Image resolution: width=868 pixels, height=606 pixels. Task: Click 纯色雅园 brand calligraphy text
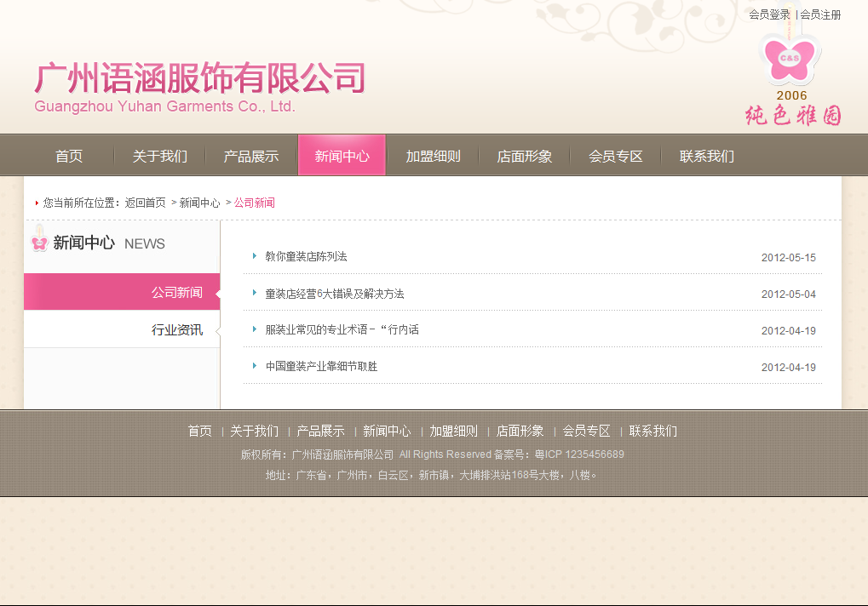pyautogui.click(x=793, y=115)
